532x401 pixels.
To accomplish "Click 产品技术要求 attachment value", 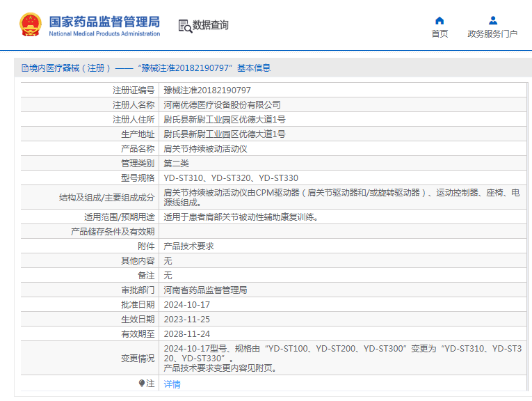I will click(x=188, y=246).
